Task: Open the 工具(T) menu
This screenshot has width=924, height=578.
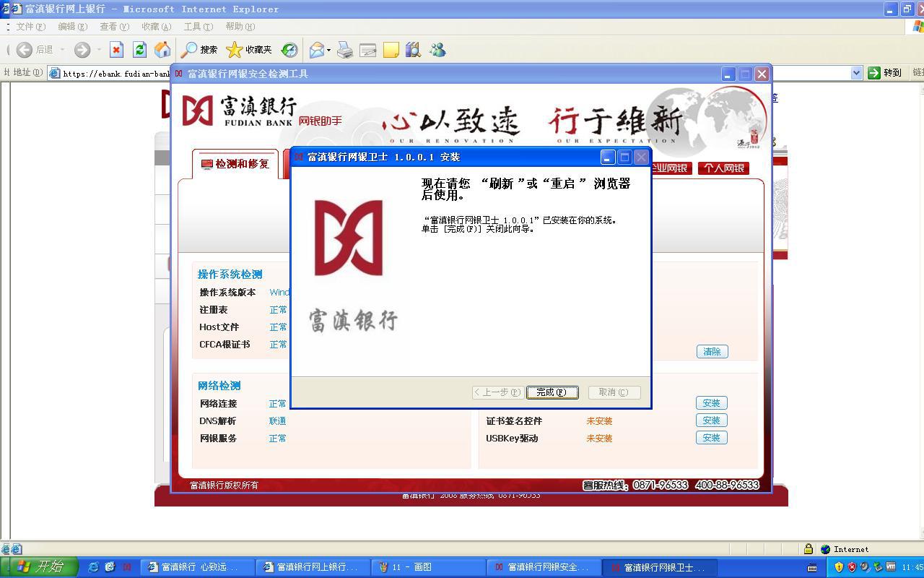Action: pos(198,27)
